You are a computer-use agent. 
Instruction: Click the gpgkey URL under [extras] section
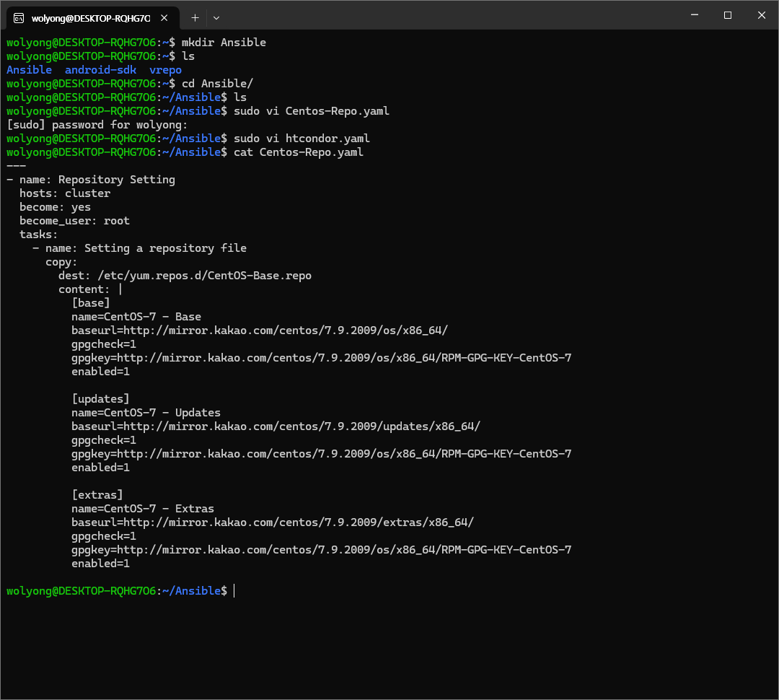[344, 550]
